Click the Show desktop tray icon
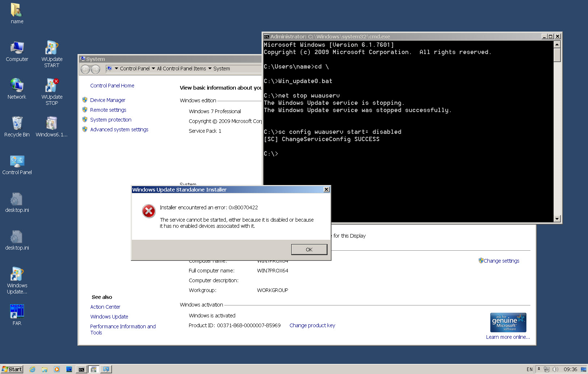 click(x=583, y=369)
